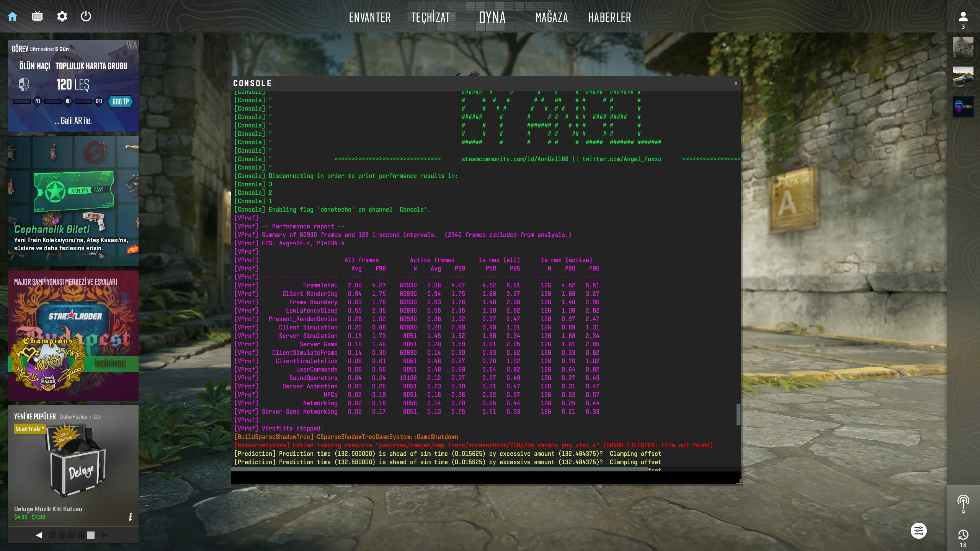Select the HABERLER tab
The image size is (980, 551).
pyautogui.click(x=609, y=17)
